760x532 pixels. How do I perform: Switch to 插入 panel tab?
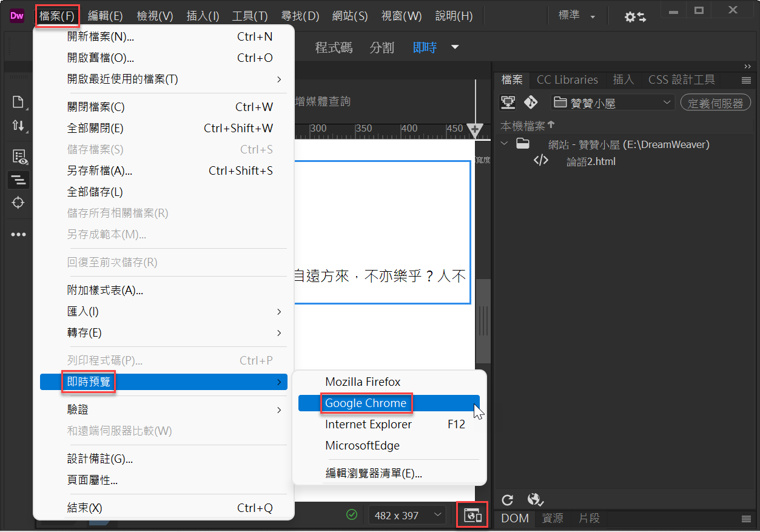[x=623, y=79]
